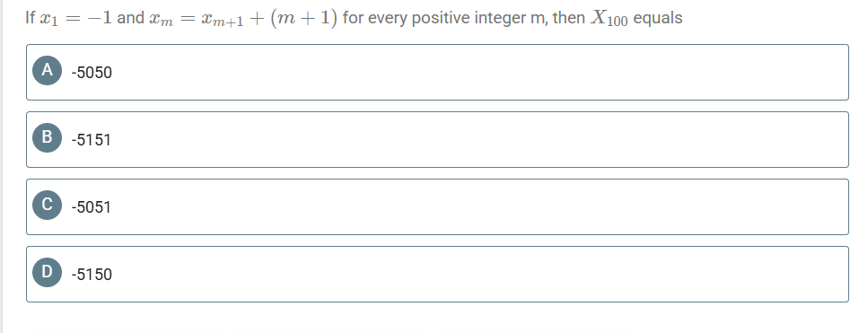Click the word 'equals' ending the question

(658, 19)
